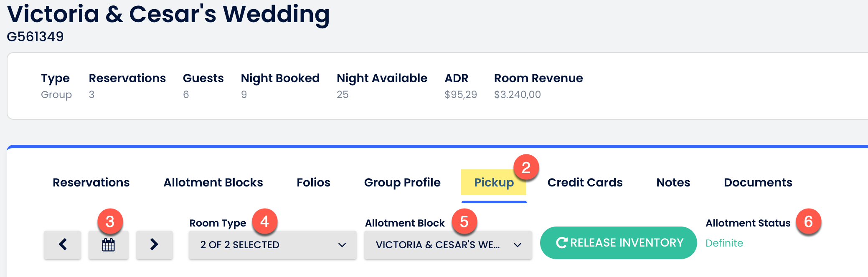Select the highlighted Pickup tab

click(494, 183)
